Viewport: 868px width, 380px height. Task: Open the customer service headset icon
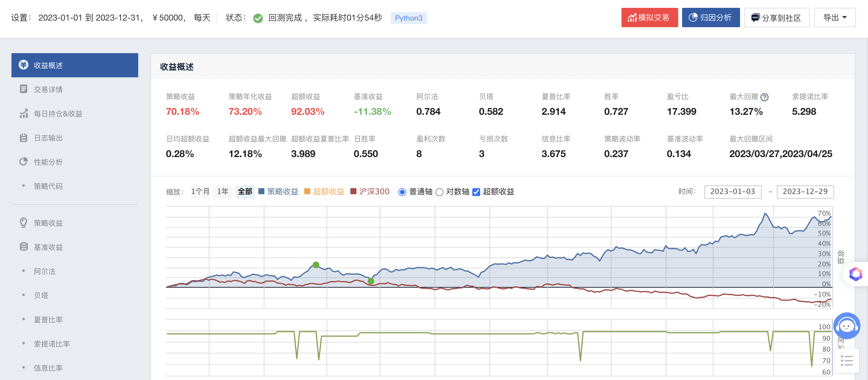point(847,326)
